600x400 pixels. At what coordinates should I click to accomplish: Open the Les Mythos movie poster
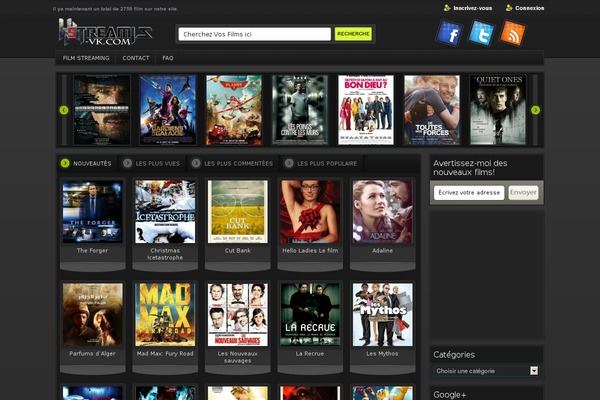(383, 315)
